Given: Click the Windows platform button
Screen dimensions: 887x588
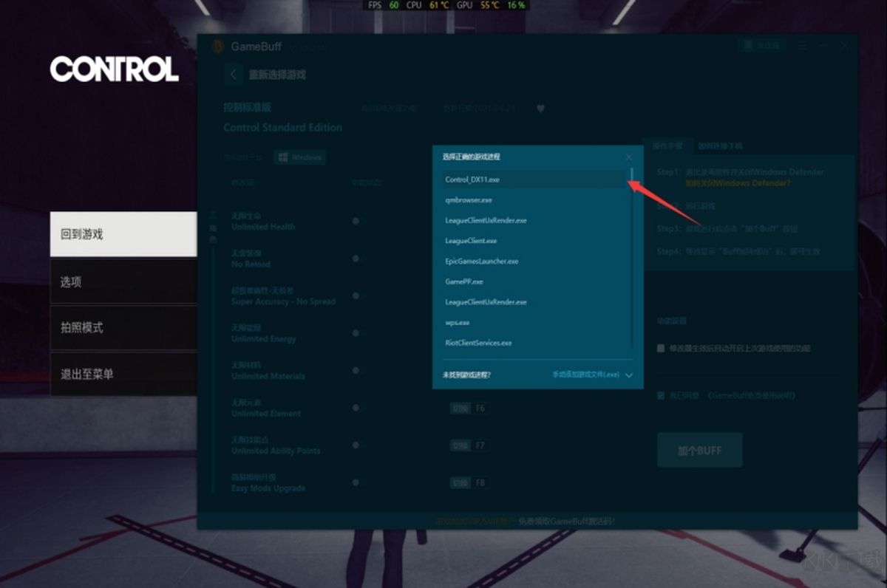Looking at the screenshot, I should pos(299,157).
